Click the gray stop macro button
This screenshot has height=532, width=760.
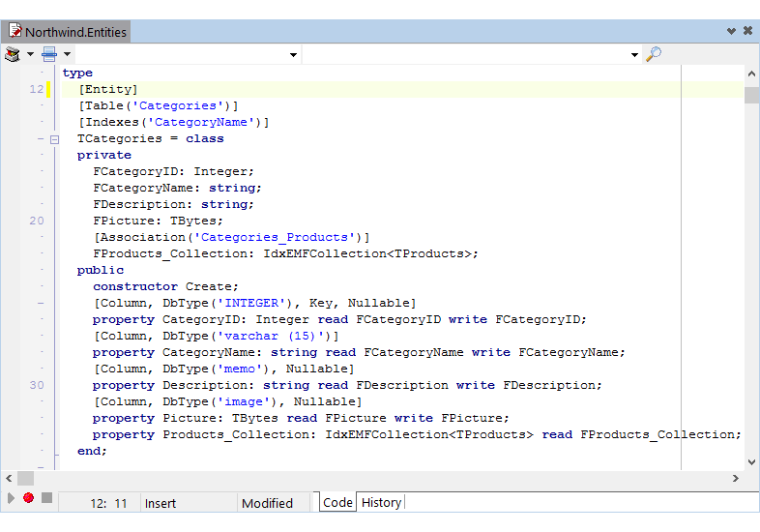click(46, 498)
